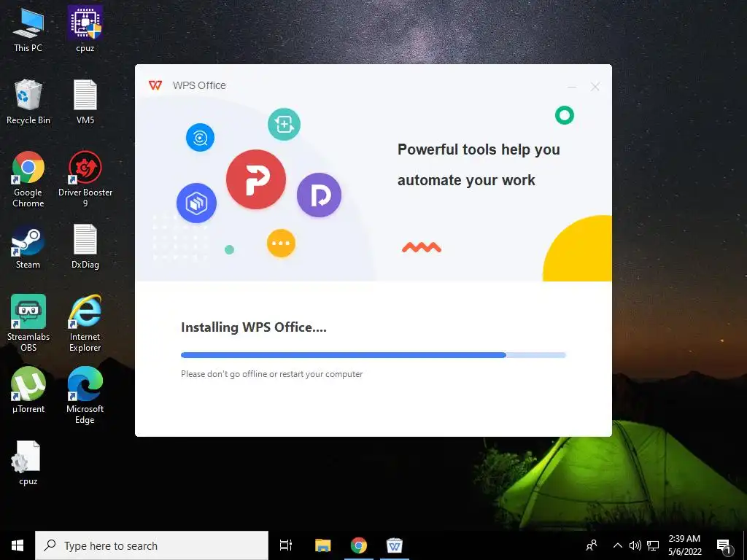Image resolution: width=747 pixels, height=560 pixels.
Task: Select the cpuz configuration file icon
Action: click(x=28, y=463)
